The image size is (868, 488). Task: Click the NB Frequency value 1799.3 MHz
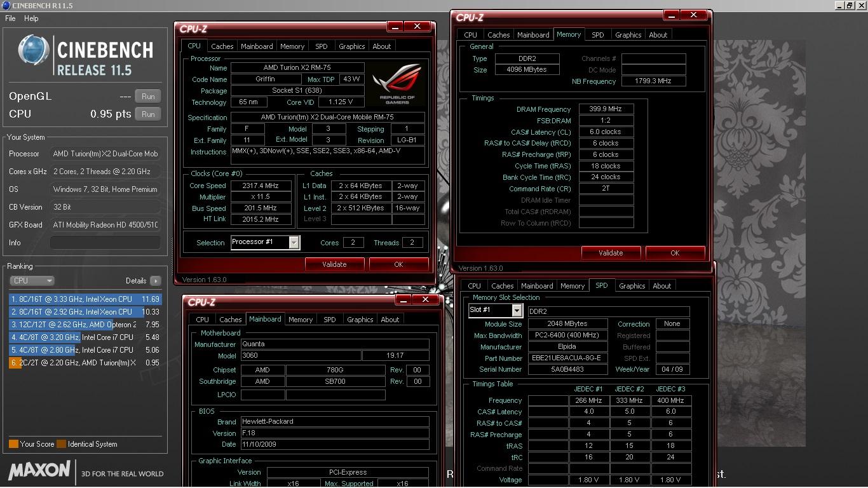[653, 81]
